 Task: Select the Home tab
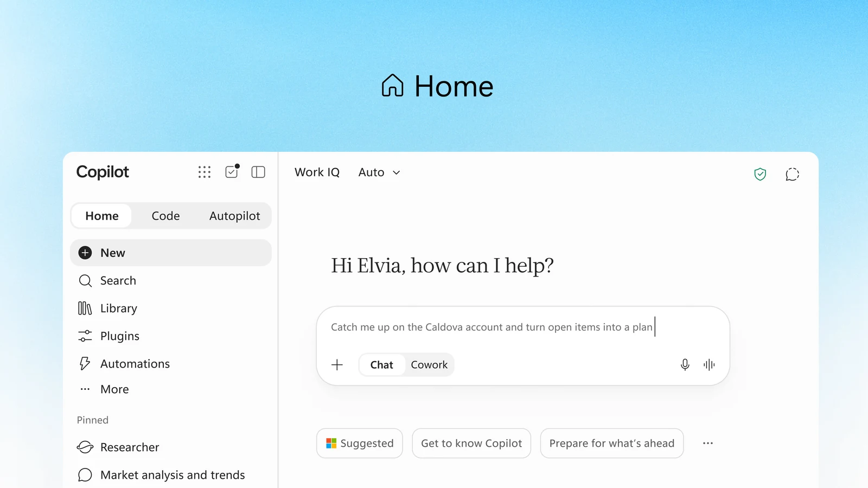point(102,216)
